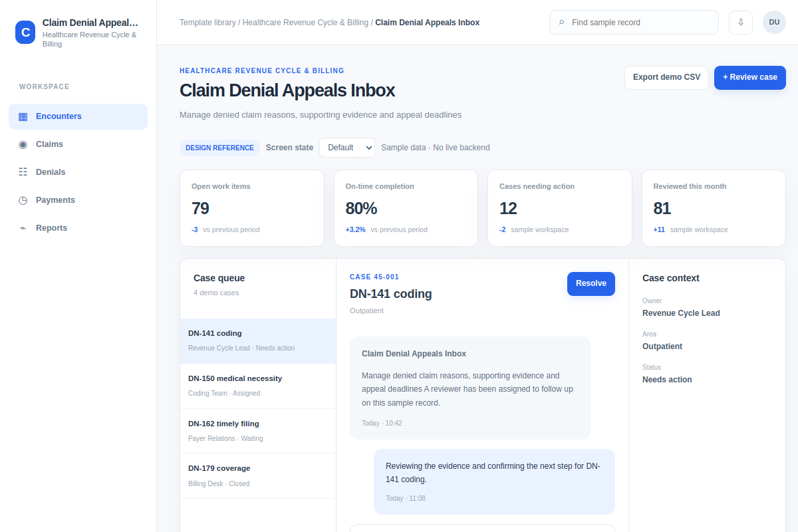The height and width of the screenshot is (532, 798).
Task: Select Payments in the sidebar
Action: click(78, 200)
